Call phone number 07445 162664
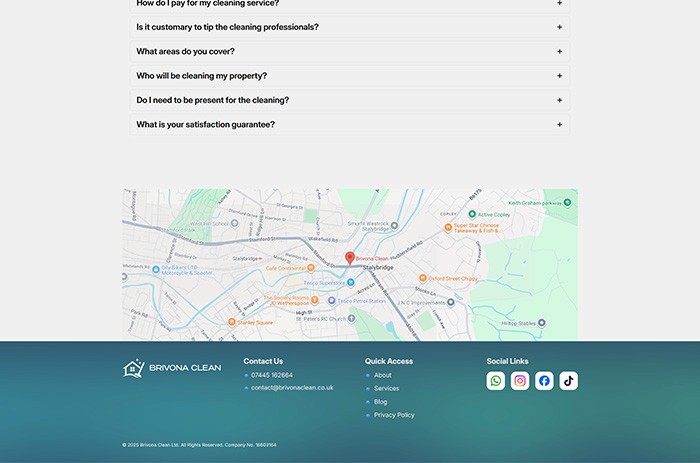 [x=272, y=375]
